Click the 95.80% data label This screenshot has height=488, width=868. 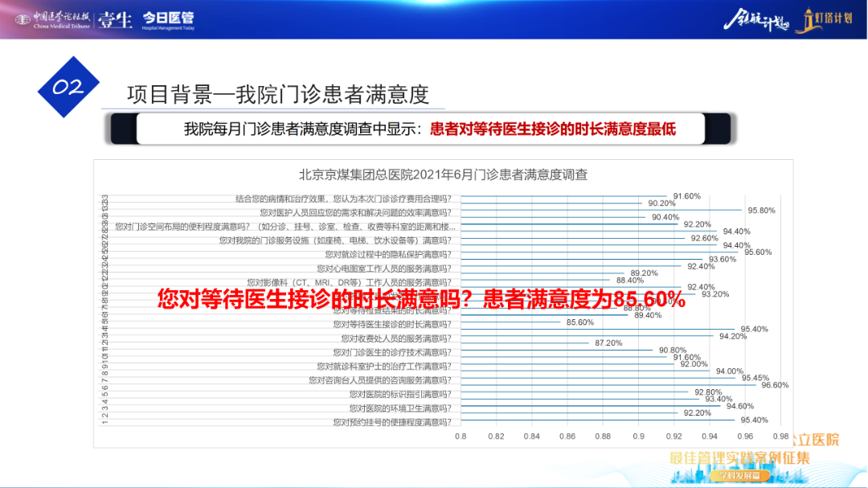tap(761, 211)
